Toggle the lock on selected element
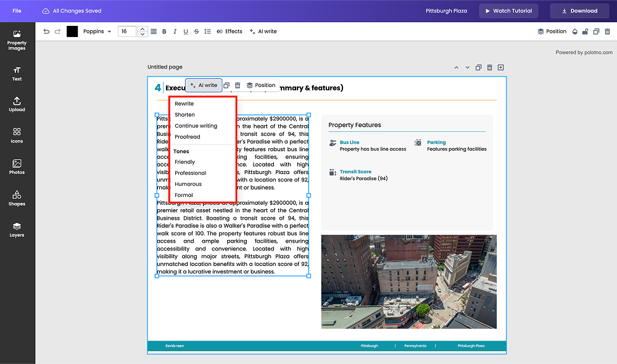 [586, 31]
